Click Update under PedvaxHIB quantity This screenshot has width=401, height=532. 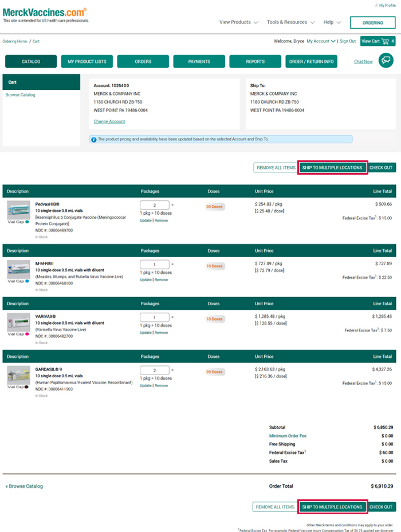(x=146, y=220)
